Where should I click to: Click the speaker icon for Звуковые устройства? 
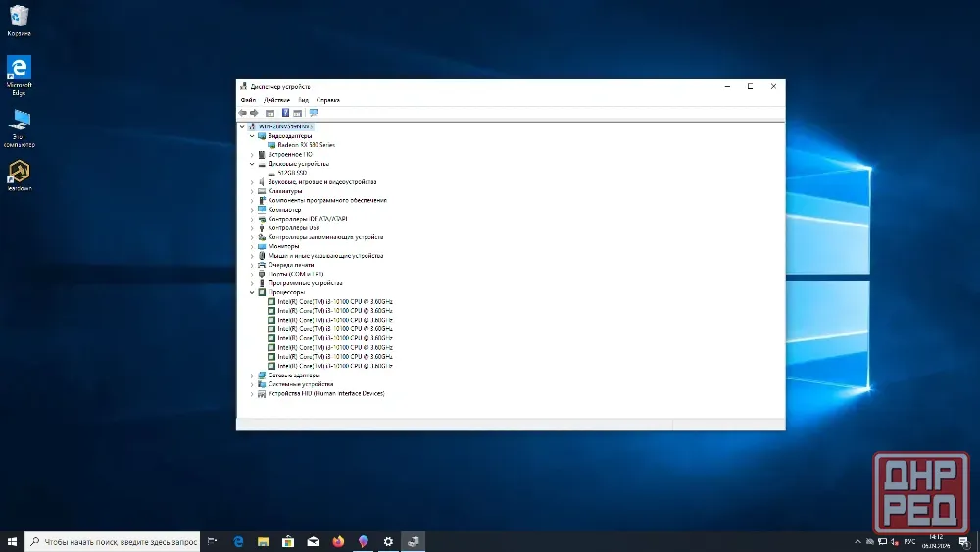262,182
